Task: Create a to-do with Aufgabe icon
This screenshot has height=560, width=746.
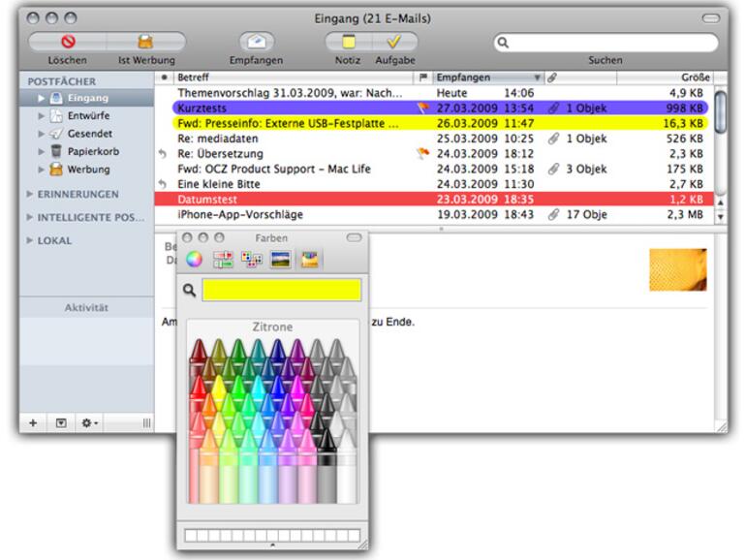Action: pos(394,42)
